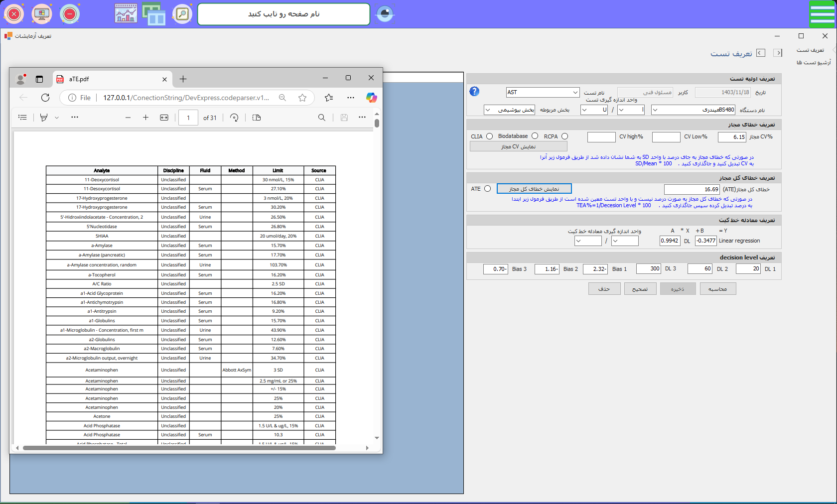Select the ATE radio button
837x504 pixels.
(x=487, y=189)
